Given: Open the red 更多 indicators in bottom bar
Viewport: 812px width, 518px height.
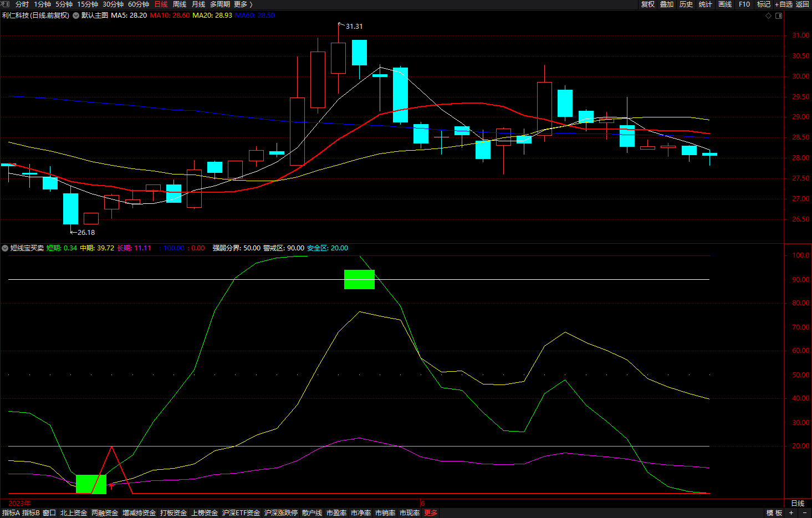Looking at the screenshot, I should click(431, 513).
